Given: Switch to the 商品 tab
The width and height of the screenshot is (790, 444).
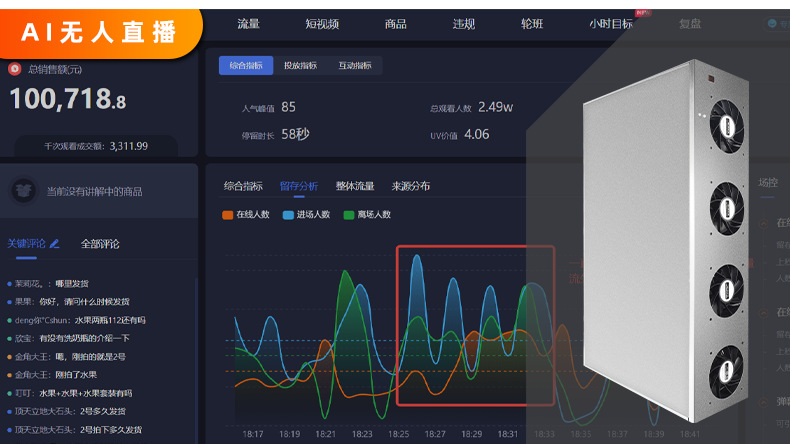Looking at the screenshot, I should 396,24.
